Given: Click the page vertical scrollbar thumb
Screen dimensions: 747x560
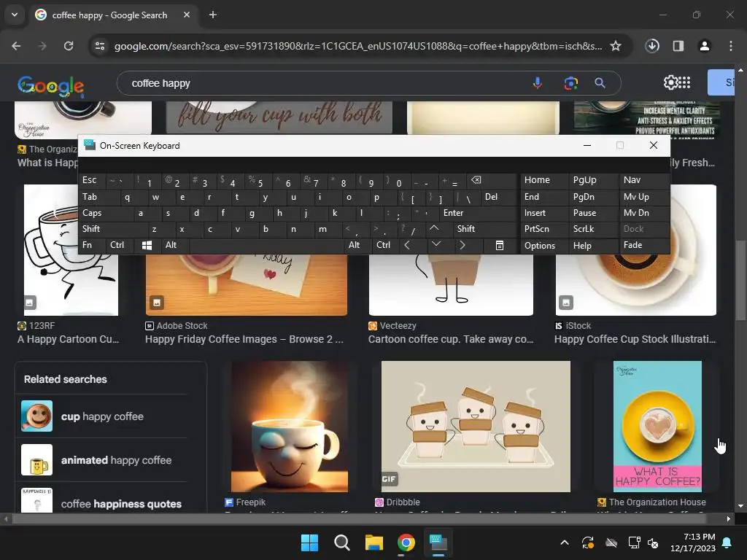Looking at the screenshot, I should tap(740, 281).
